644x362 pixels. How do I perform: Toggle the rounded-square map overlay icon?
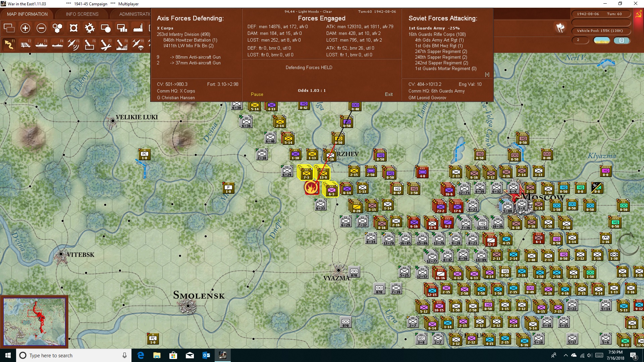(x=73, y=28)
